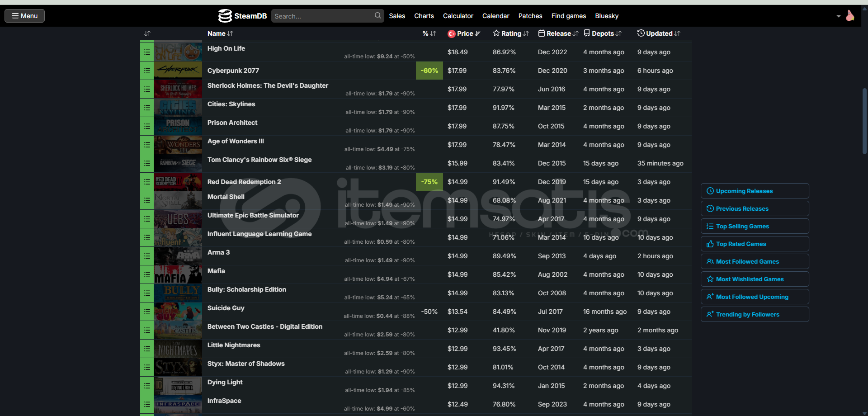
Task: Open Trending by Followers sidebar button
Action: coord(755,314)
